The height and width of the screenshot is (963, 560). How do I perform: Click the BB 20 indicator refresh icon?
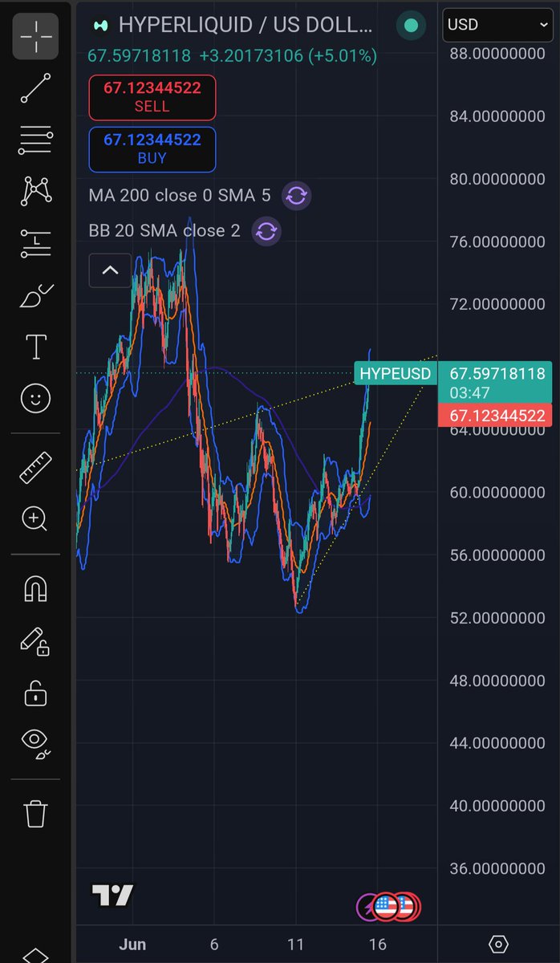[266, 232]
